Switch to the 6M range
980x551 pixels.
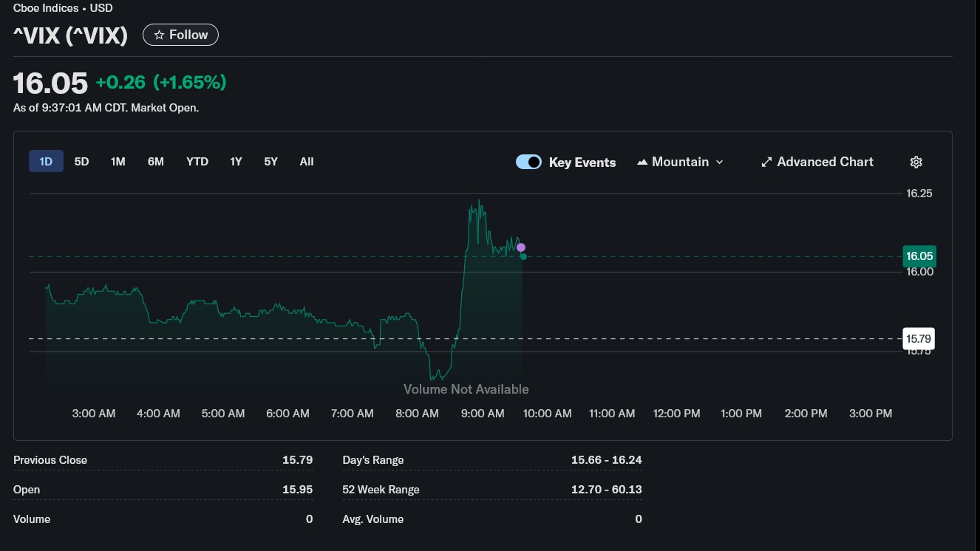coord(156,161)
